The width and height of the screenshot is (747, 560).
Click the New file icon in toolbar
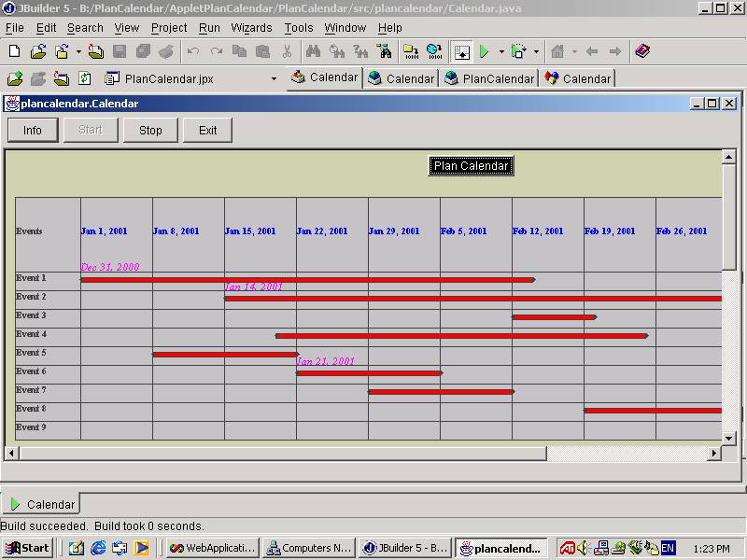coord(14,52)
